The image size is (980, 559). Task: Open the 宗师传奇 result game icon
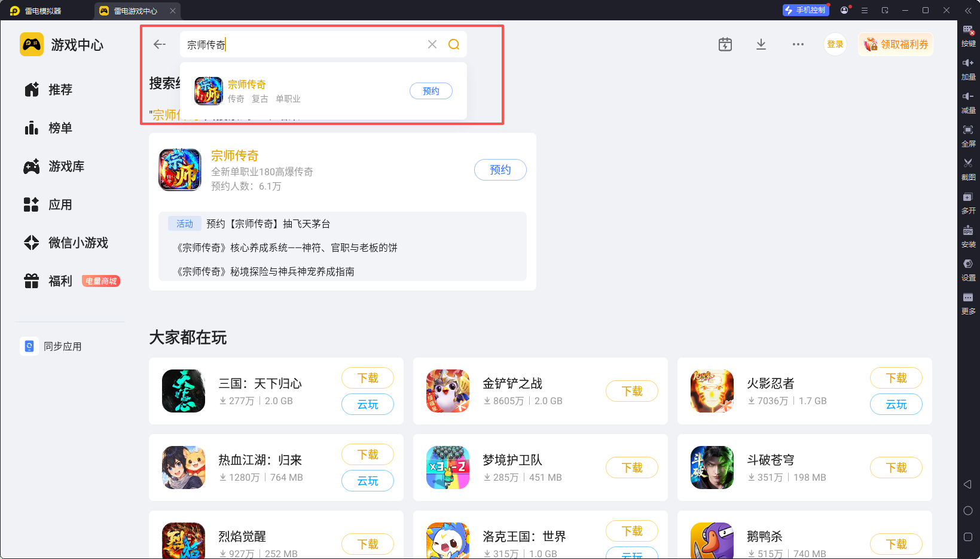click(180, 170)
